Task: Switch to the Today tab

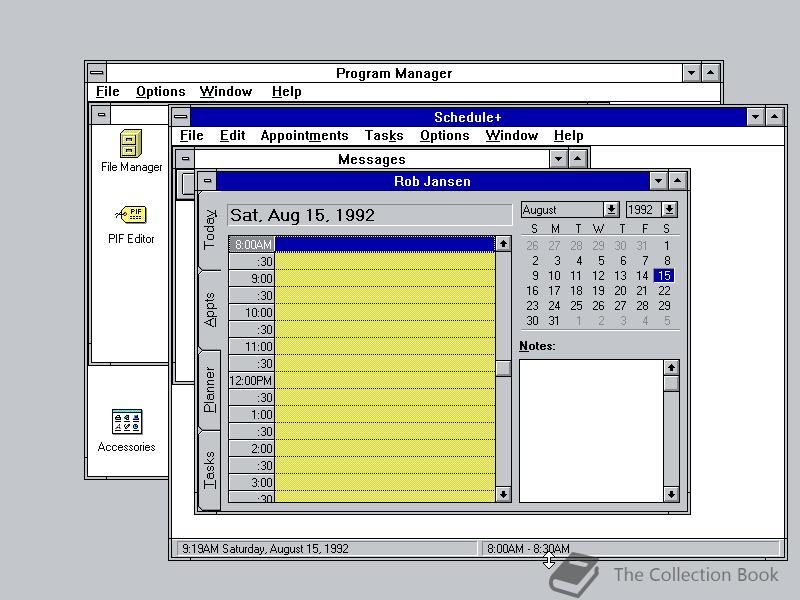Action: [x=210, y=230]
